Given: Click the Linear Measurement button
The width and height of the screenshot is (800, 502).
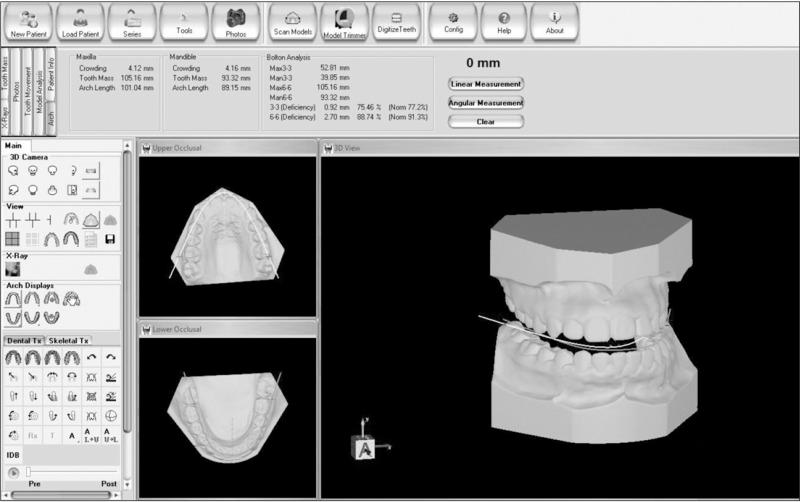Looking at the screenshot, I should 486,84.
